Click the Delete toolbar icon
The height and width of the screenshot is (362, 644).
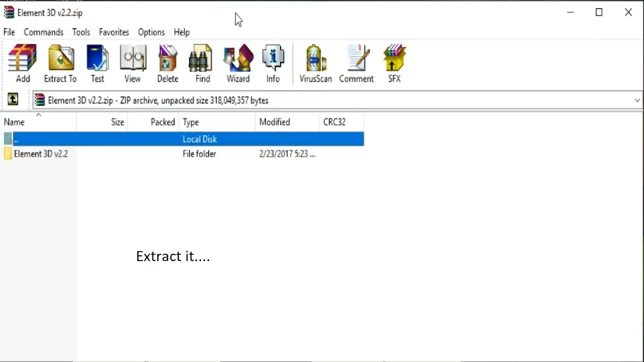tap(167, 63)
